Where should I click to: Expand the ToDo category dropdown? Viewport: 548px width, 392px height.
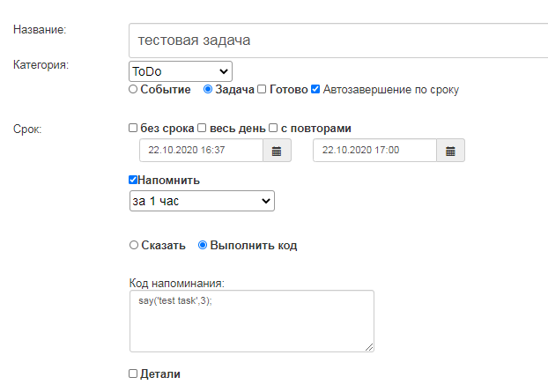pos(180,70)
